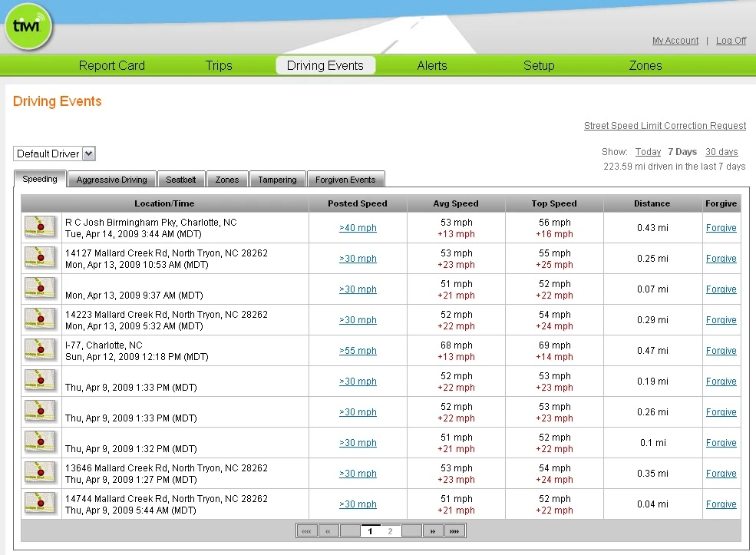Viewport: 756px width, 555px height.
Task: Go to page 2 of results
Action: click(390, 531)
